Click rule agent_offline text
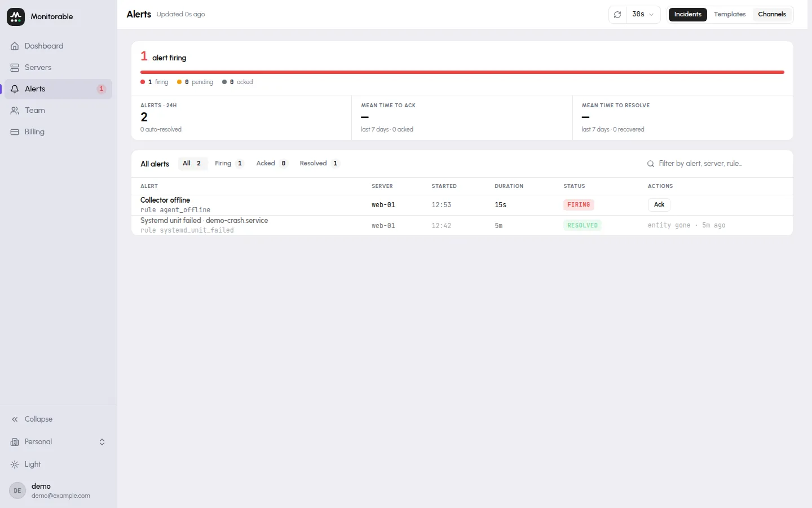812x508 pixels. (175, 210)
